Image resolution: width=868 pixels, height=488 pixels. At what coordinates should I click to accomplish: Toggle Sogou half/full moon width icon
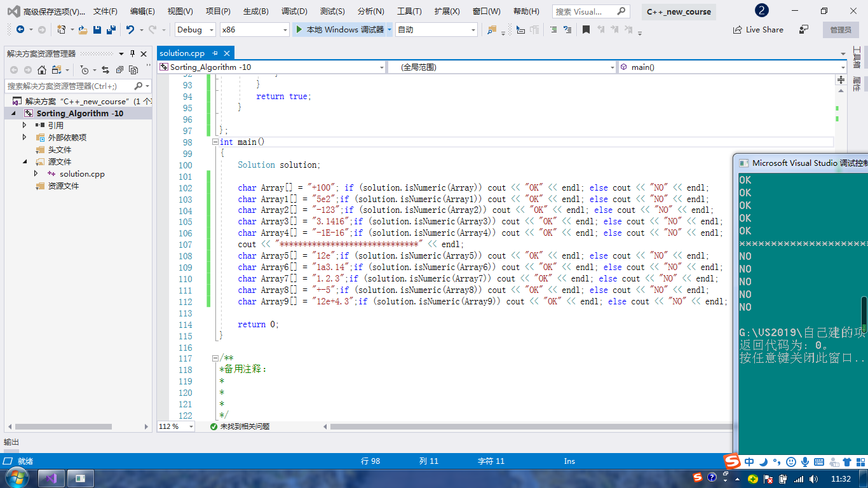(x=763, y=462)
